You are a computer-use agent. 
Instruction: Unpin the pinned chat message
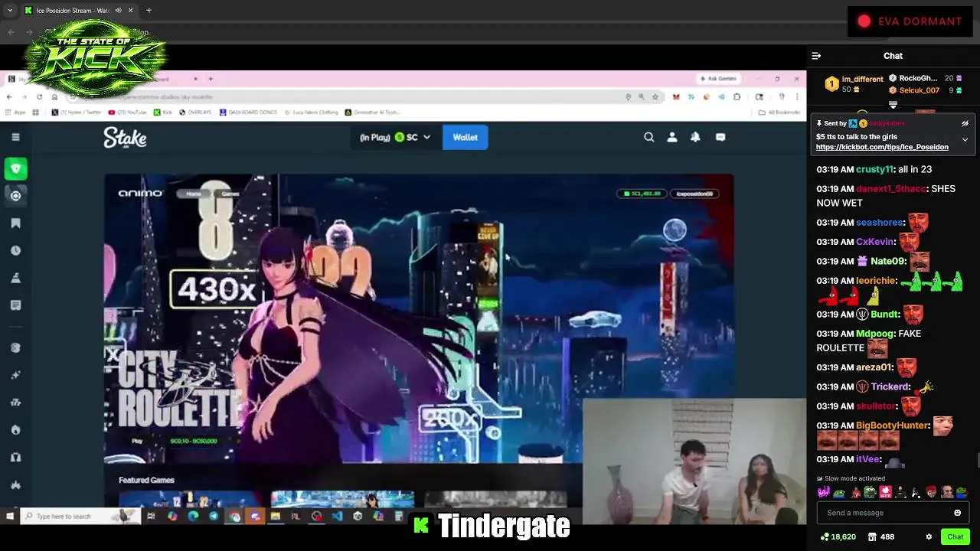coord(965,123)
